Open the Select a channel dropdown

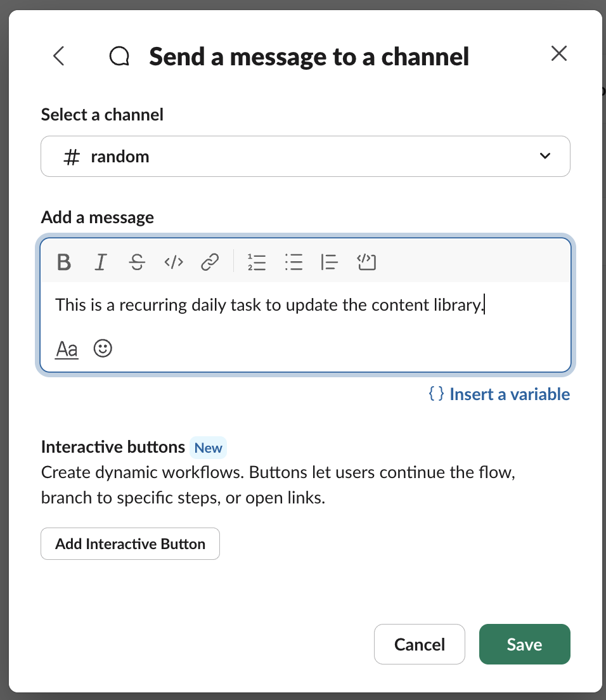[x=305, y=156]
